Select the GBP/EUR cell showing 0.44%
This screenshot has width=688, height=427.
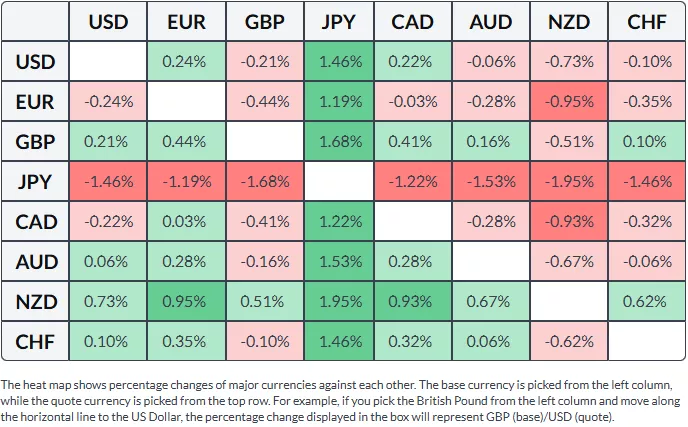click(x=187, y=141)
